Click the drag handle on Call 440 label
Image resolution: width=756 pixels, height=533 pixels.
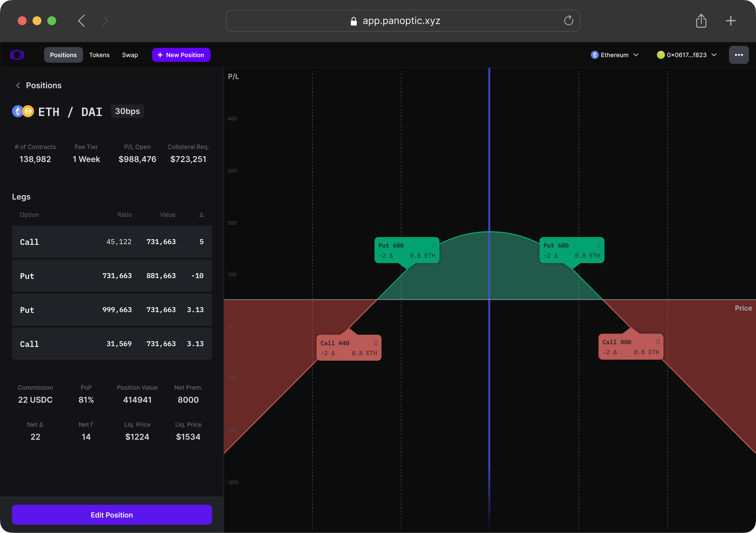[376, 343]
